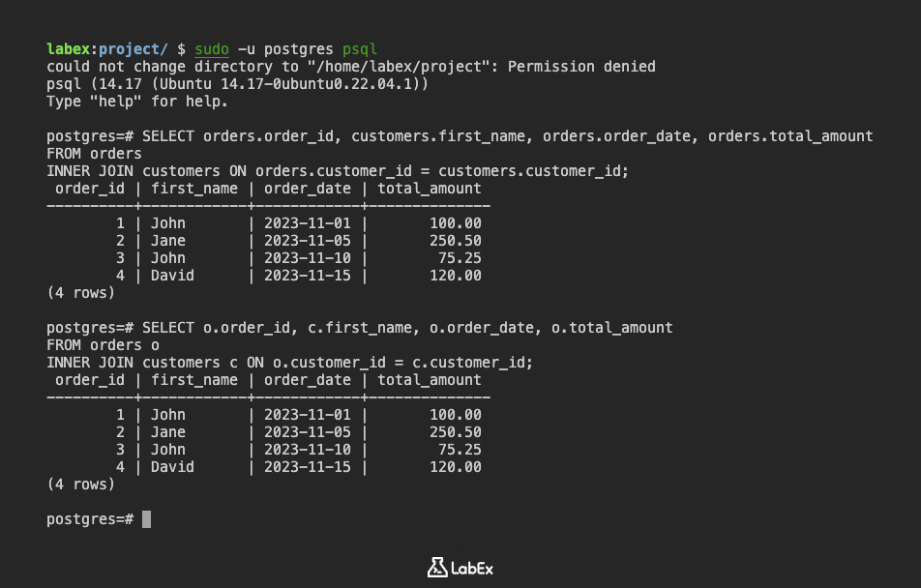The image size is (921, 588).
Task: Click the psql 14.17 version line
Action: pos(238,84)
